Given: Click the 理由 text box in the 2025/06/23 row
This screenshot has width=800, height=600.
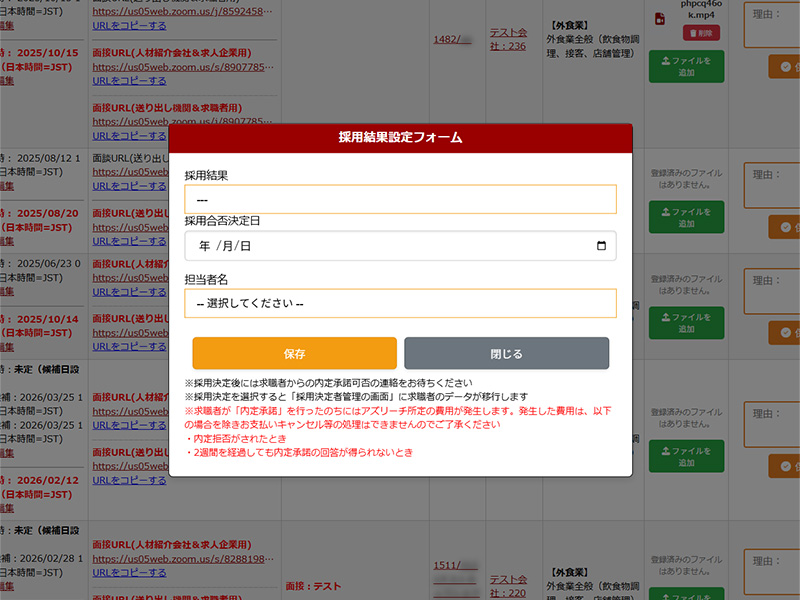Looking at the screenshot, I should (x=772, y=291).
